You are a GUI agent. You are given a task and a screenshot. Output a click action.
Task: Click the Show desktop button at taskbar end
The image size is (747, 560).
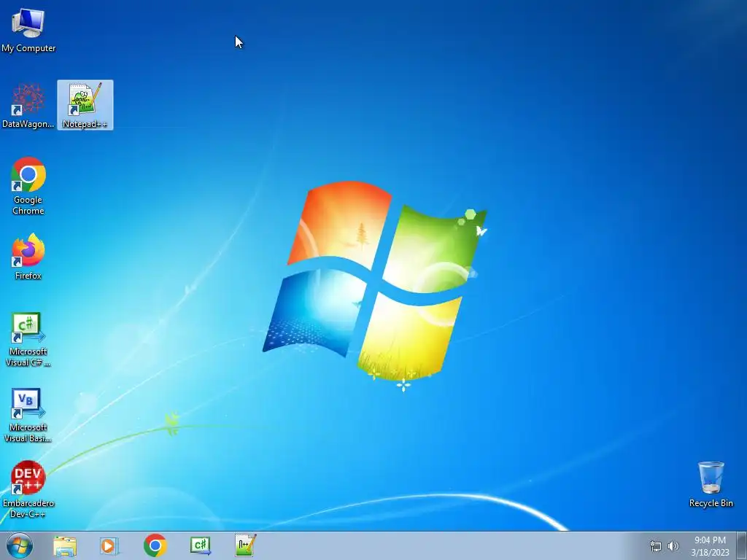742,545
